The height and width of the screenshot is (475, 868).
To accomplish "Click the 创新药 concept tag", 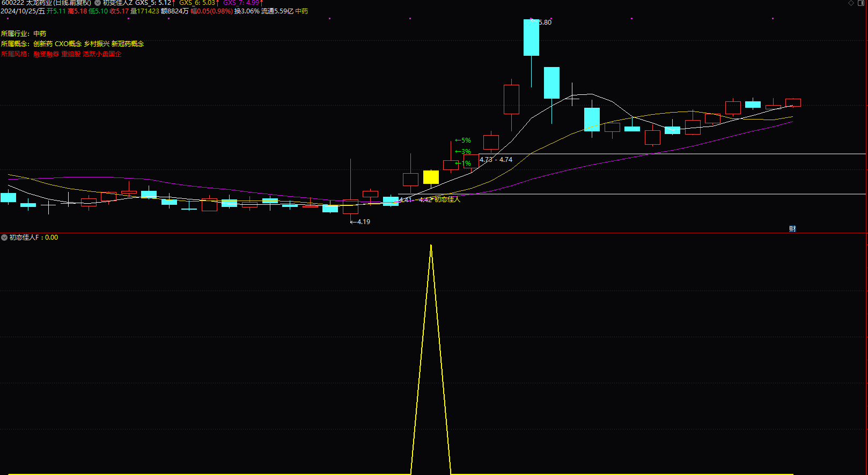I will pos(43,44).
